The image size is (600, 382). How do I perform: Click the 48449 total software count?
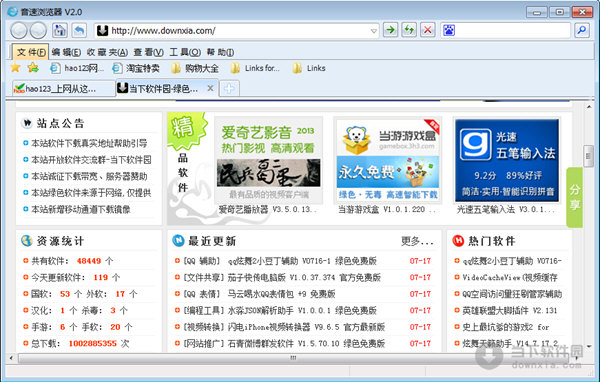89,261
